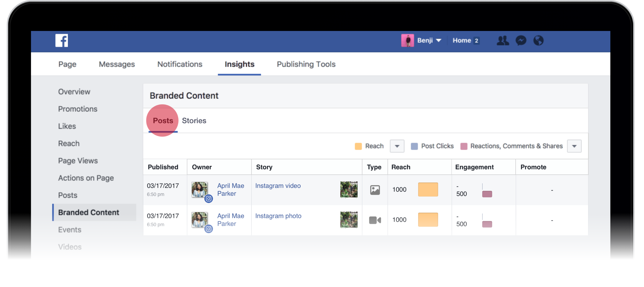Screen dimensions: 644x287
Task: Open thumbnail image of Instagram video post
Action: coord(349,190)
